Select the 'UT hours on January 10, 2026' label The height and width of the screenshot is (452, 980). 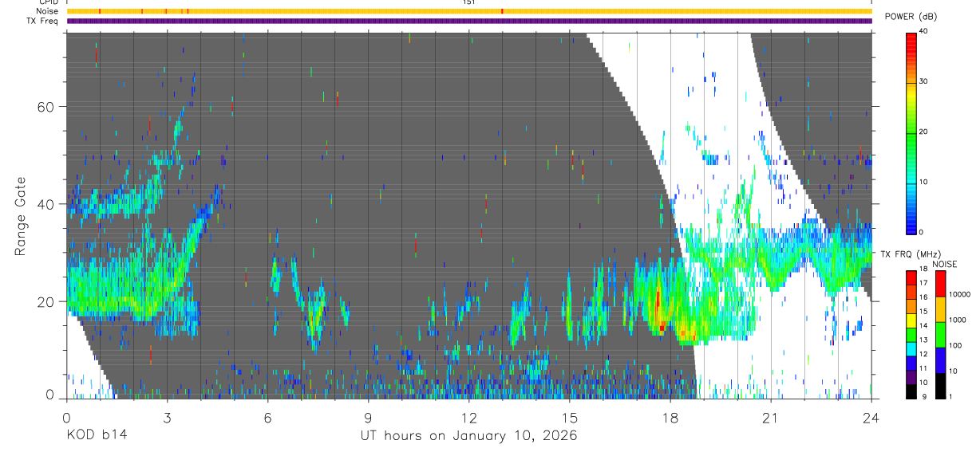tap(468, 436)
